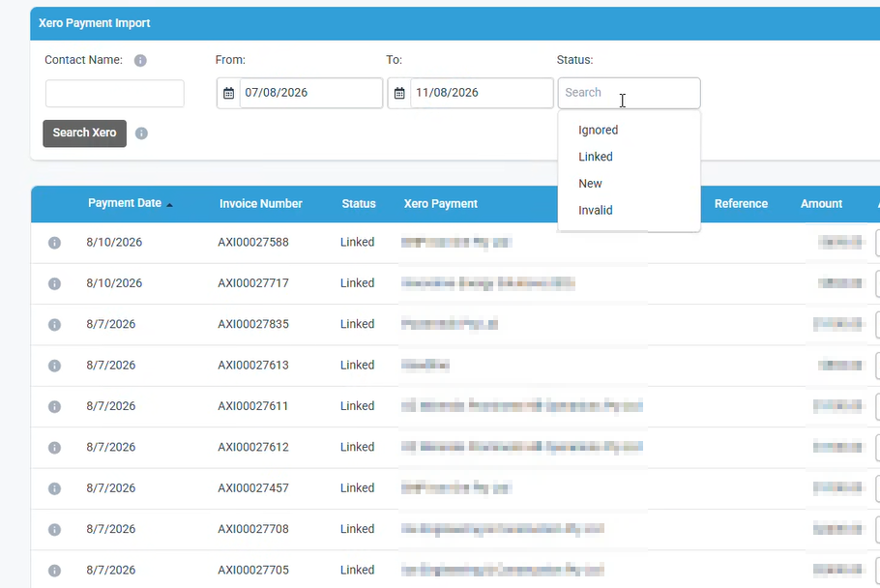Open row info icon for AXI00027708

click(54, 530)
